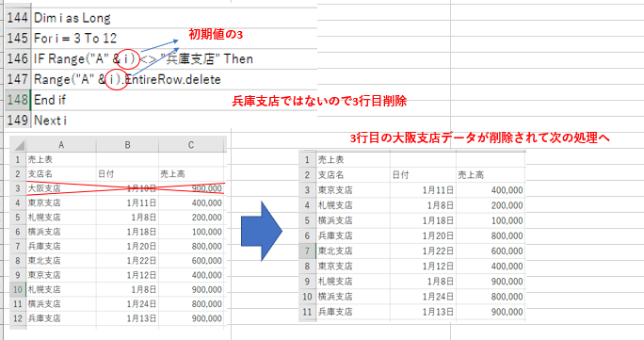Click the 400,000 sales cell in row 3
The image size is (644, 340).
(x=491, y=190)
